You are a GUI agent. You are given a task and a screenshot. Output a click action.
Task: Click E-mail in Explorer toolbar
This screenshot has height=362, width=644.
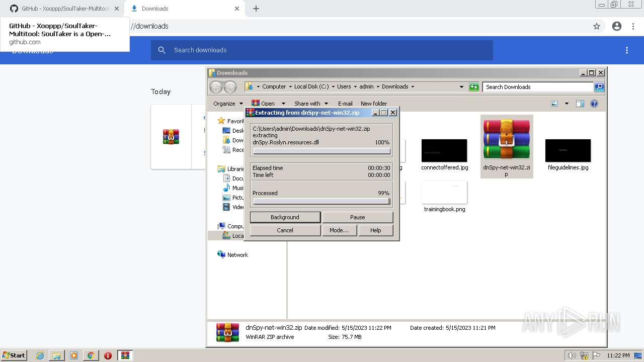(x=345, y=104)
